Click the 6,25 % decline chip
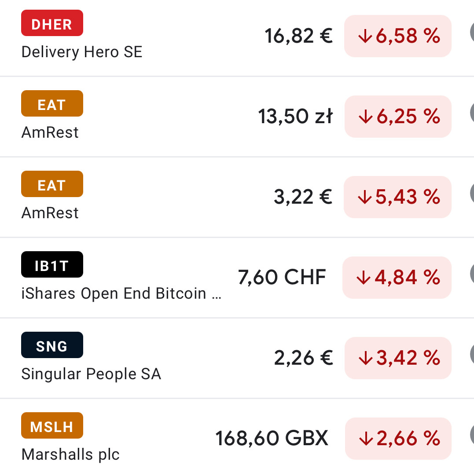This screenshot has height=476, width=474. pyautogui.click(x=398, y=117)
